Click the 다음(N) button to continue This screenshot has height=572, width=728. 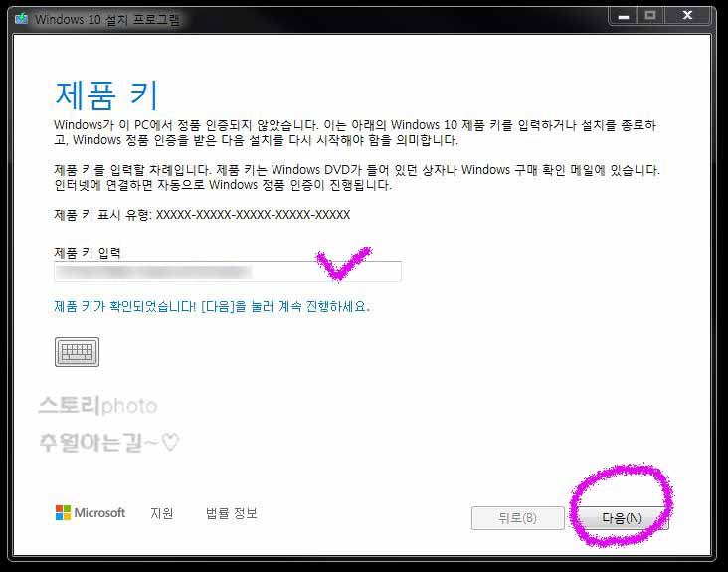[623, 518]
